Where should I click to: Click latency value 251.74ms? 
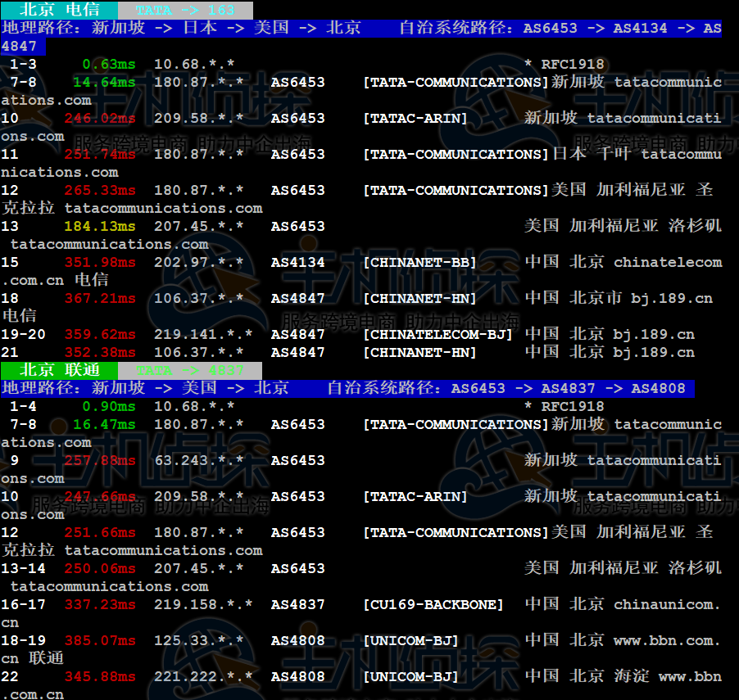tap(100, 154)
